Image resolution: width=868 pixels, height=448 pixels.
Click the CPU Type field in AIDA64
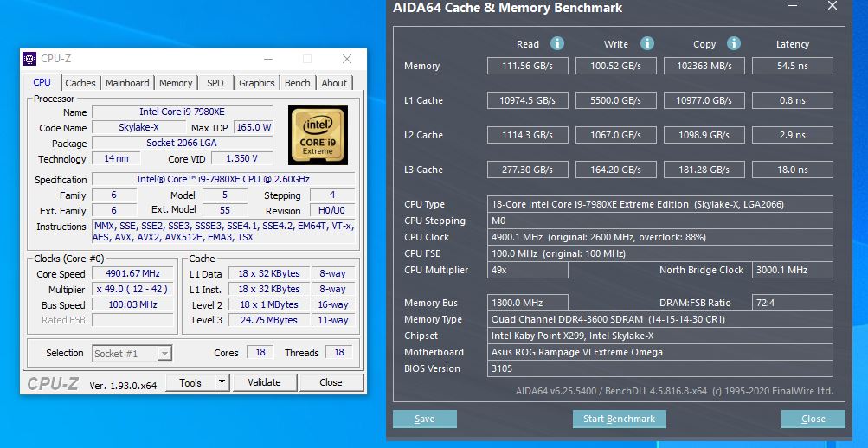(659, 204)
